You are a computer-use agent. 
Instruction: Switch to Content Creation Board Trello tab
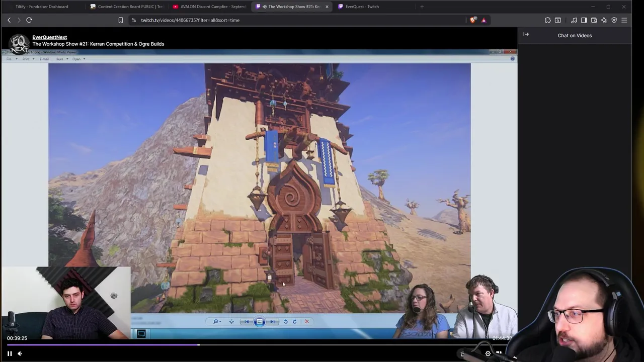126,7
